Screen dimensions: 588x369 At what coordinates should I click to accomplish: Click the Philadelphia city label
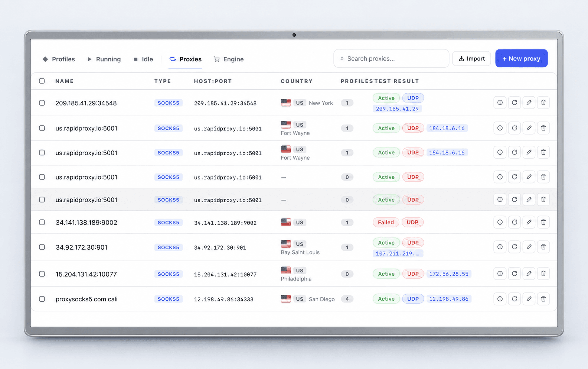[296, 279]
